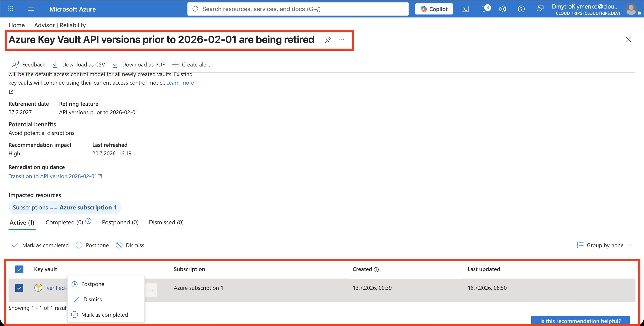The height and width of the screenshot is (326, 644).
Task: Switch to the Active (1) tab
Action: click(x=22, y=222)
